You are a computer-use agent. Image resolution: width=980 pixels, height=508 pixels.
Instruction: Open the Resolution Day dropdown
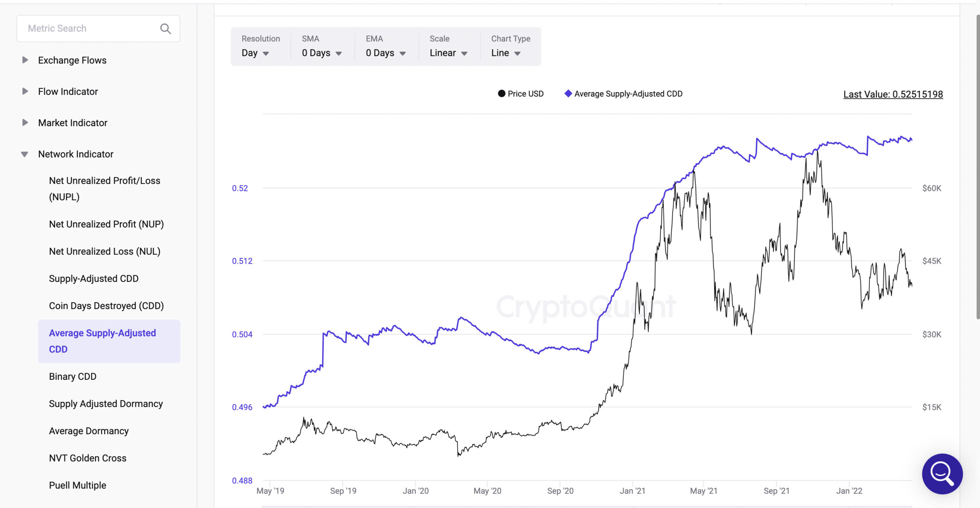point(255,53)
